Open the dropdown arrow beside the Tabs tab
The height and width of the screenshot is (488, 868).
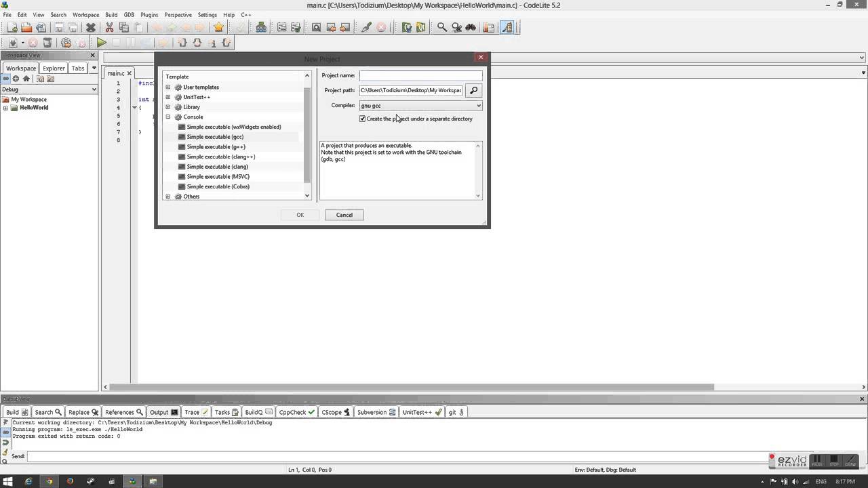[x=94, y=68]
